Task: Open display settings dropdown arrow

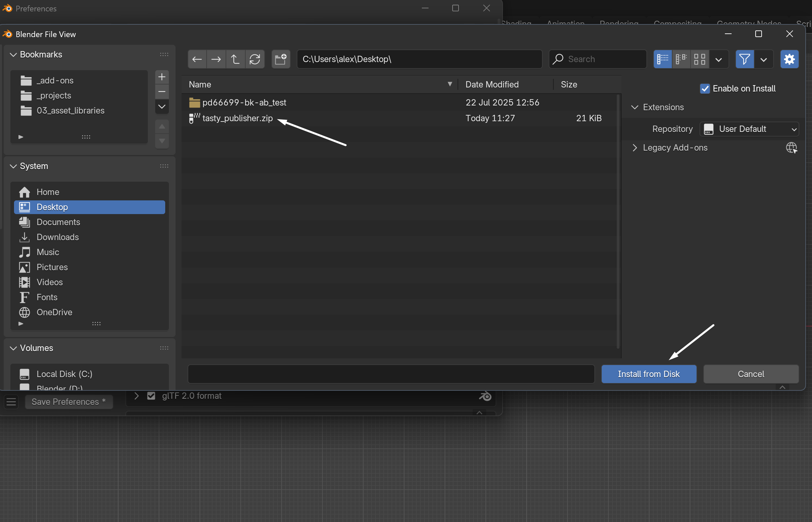Action: [x=719, y=59]
